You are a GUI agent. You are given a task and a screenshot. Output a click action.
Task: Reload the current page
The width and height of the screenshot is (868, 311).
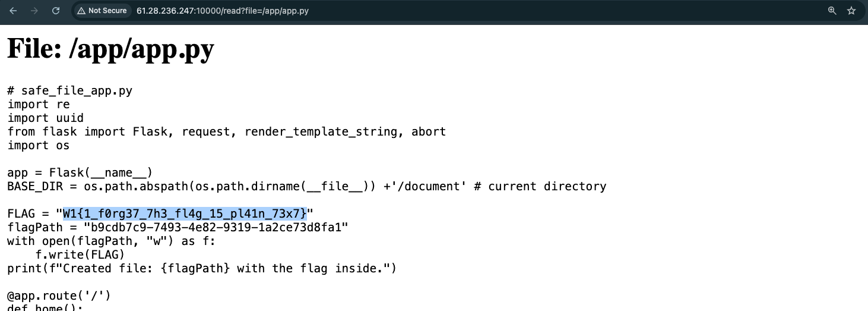pos(56,11)
